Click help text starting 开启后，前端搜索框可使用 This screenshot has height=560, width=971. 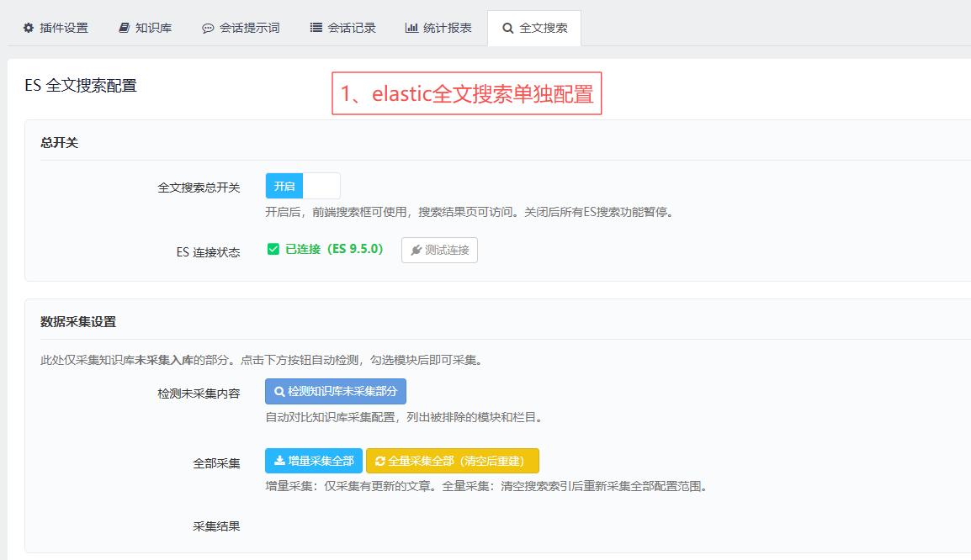tap(471, 212)
